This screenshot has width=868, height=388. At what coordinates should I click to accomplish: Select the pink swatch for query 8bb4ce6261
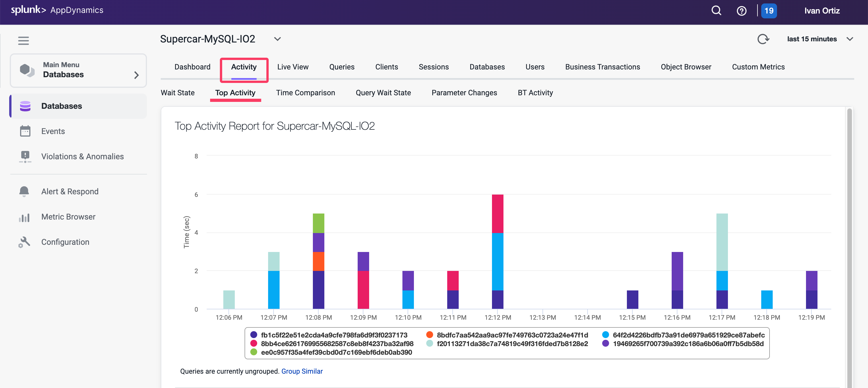pyautogui.click(x=253, y=343)
